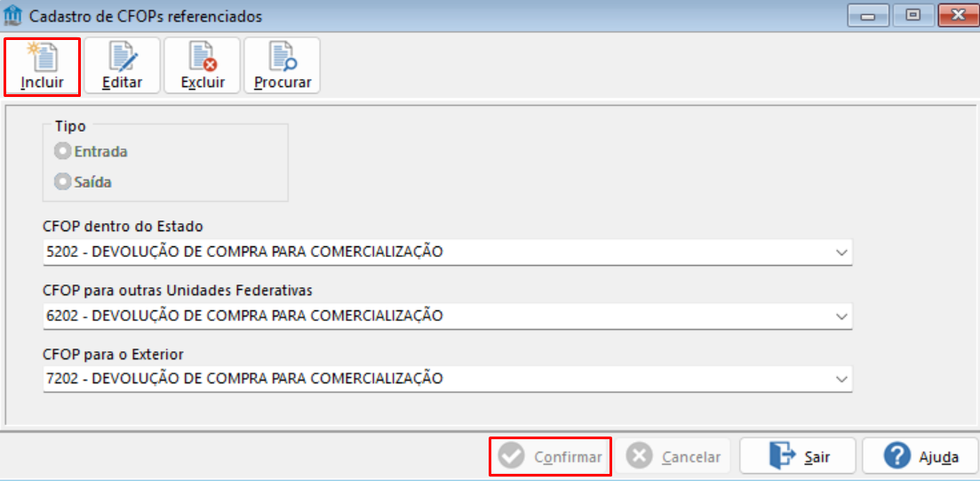The height and width of the screenshot is (481, 980).
Task: Close the Cadastro de CFOPs referenciados window
Action: [957, 16]
